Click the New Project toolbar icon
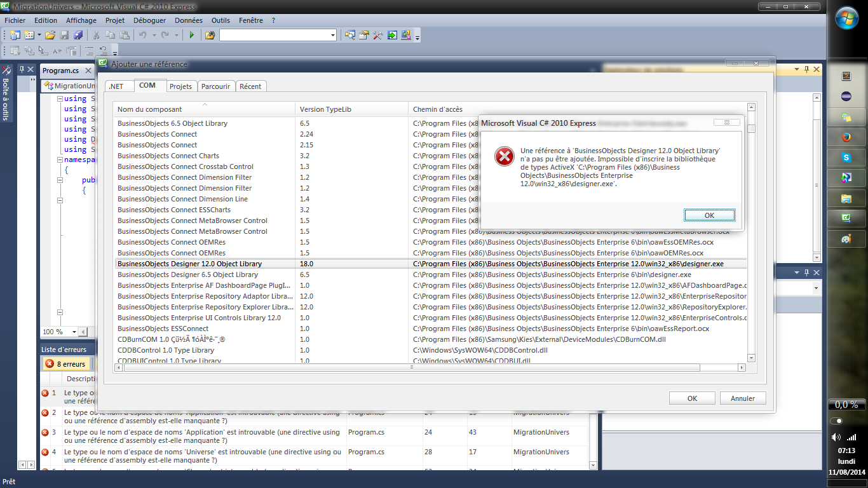This screenshot has height=488, width=868. 15,35
